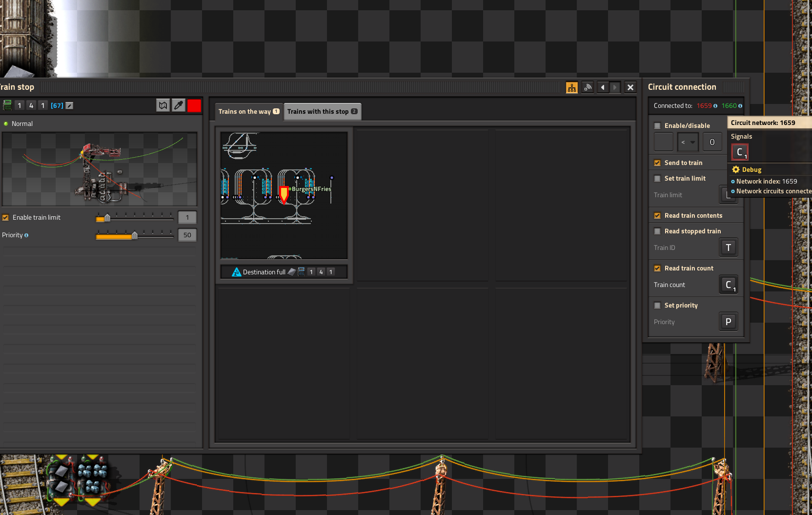Switch to Trains on the way tab
812x515 pixels.
[x=249, y=112]
